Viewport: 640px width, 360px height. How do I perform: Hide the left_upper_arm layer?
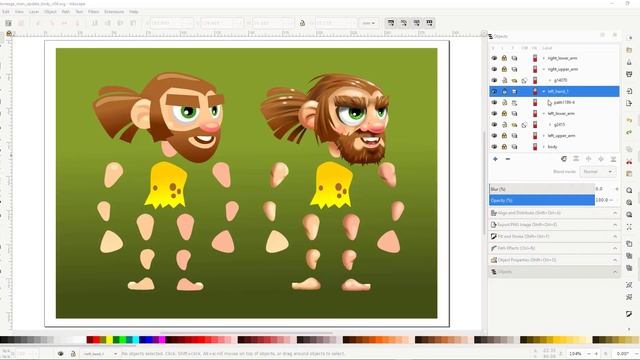point(494,136)
